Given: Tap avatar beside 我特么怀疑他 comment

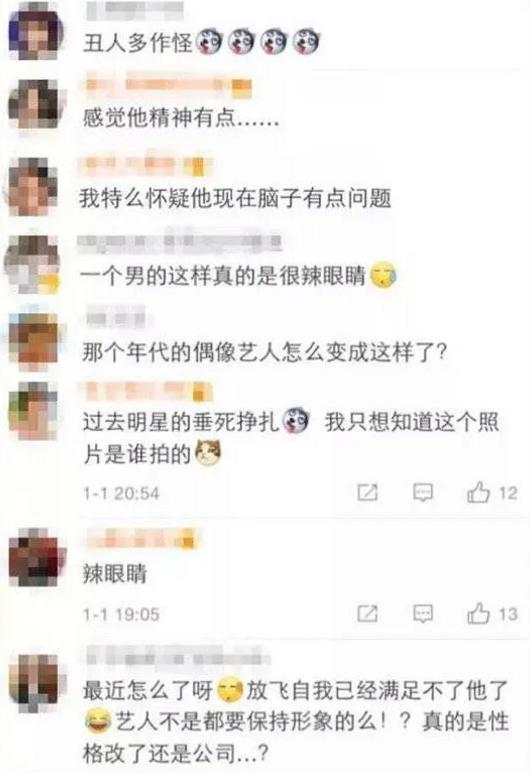Looking at the screenshot, I should pos(32,186).
